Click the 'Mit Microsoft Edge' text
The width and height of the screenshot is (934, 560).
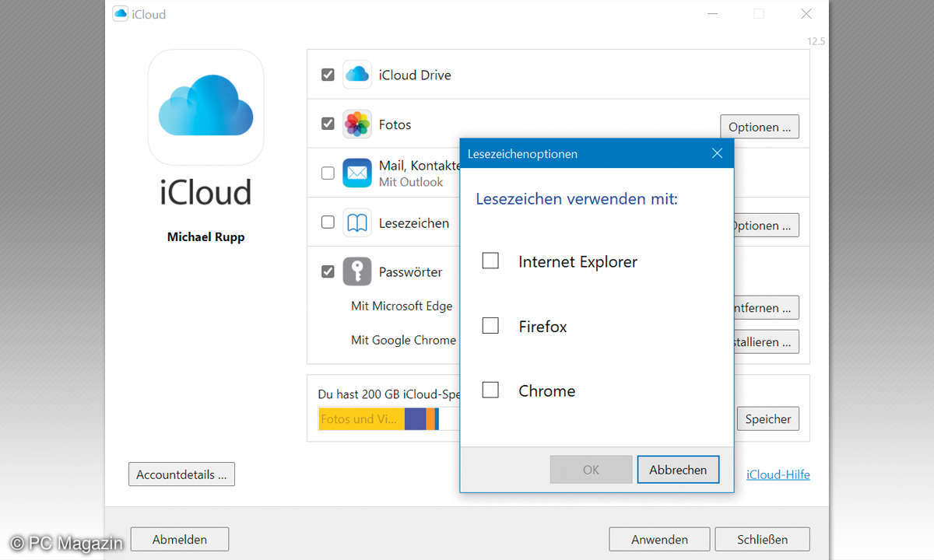[x=402, y=306]
